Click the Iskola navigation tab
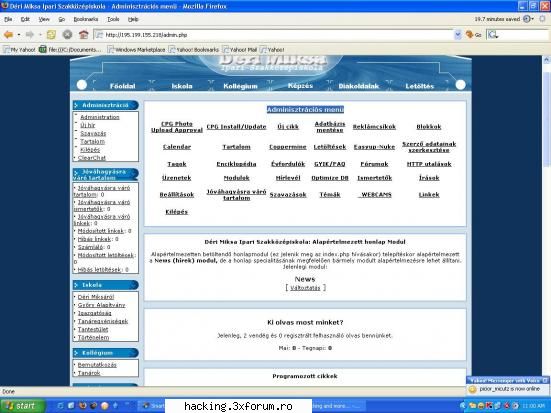The width and height of the screenshot is (551, 413). click(x=182, y=86)
